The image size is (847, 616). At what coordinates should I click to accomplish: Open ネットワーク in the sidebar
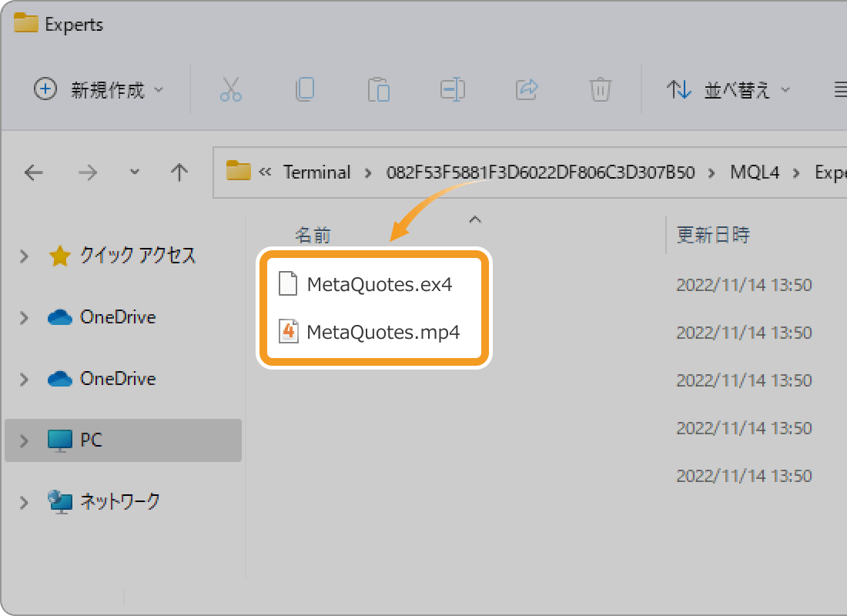[104, 502]
